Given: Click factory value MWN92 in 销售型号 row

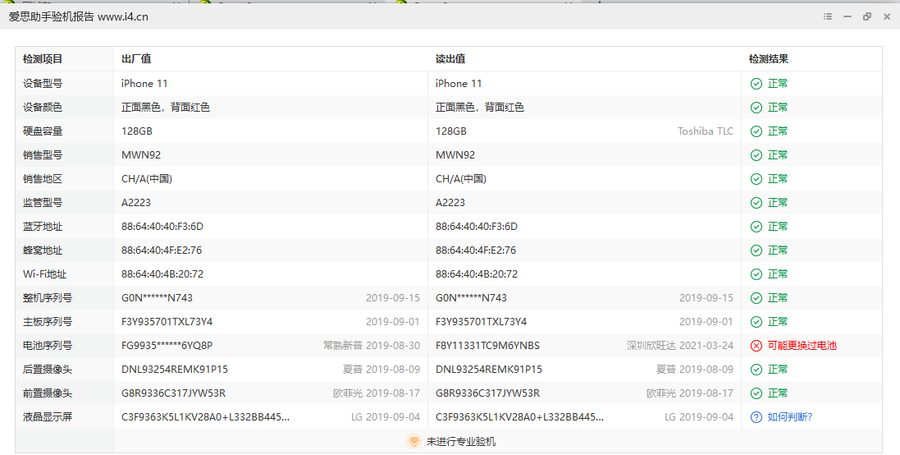Looking at the screenshot, I should [x=141, y=155].
